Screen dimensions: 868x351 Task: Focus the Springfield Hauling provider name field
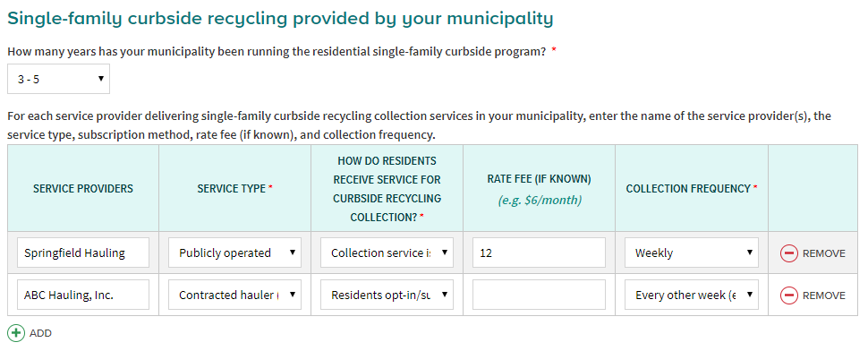click(x=83, y=253)
